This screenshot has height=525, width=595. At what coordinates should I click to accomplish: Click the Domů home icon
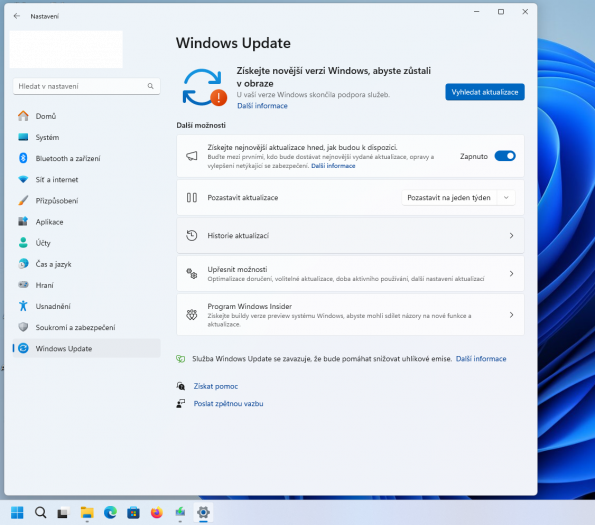click(23, 116)
